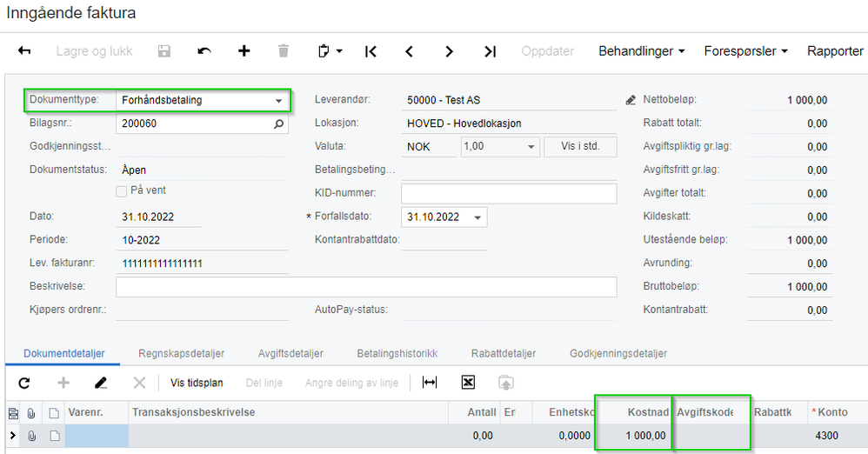The image size is (868, 454).
Task: Toggle the På vent checkbox
Action: [121, 191]
